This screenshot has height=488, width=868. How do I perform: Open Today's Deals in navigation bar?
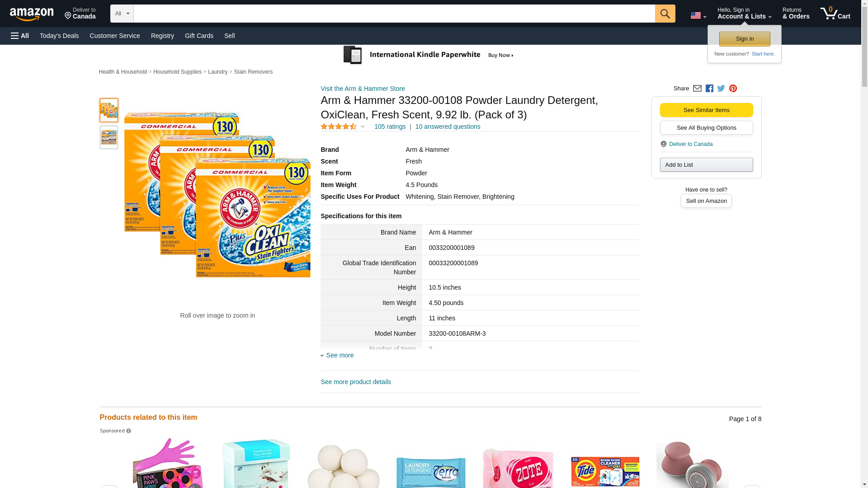click(59, 36)
